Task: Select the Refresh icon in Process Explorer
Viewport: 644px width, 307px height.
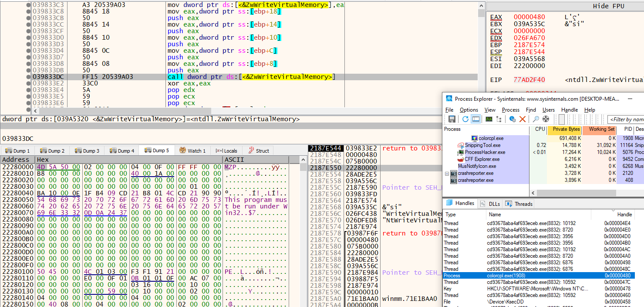Action: click(x=465, y=119)
